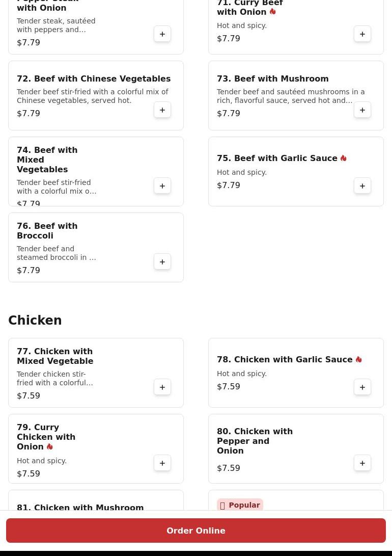Add 77. Chicken with Mixed Vegetable

tap(162, 387)
